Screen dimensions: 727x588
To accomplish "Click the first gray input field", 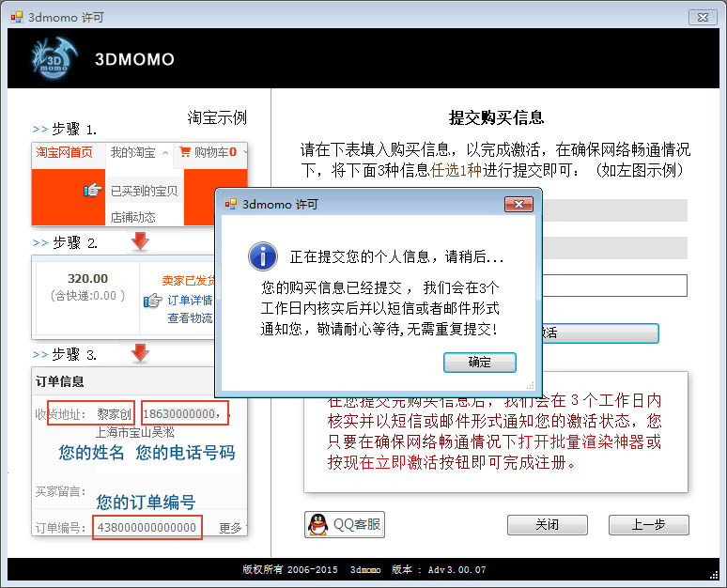I will (615, 210).
